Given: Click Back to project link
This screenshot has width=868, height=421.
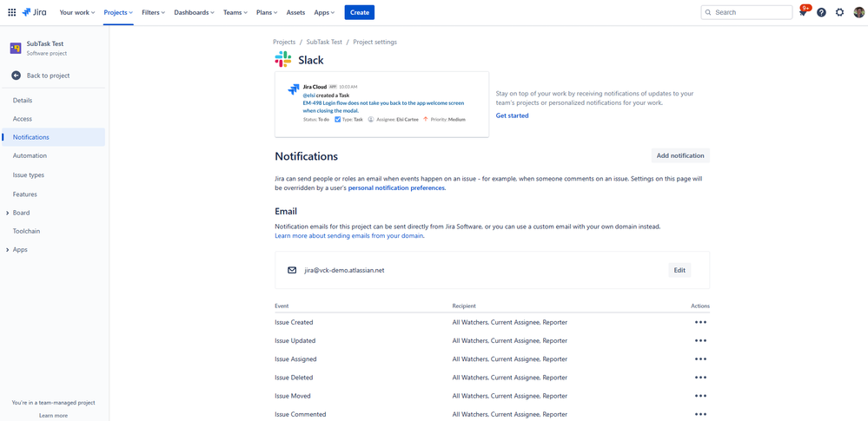Looking at the screenshot, I should click(48, 76).
